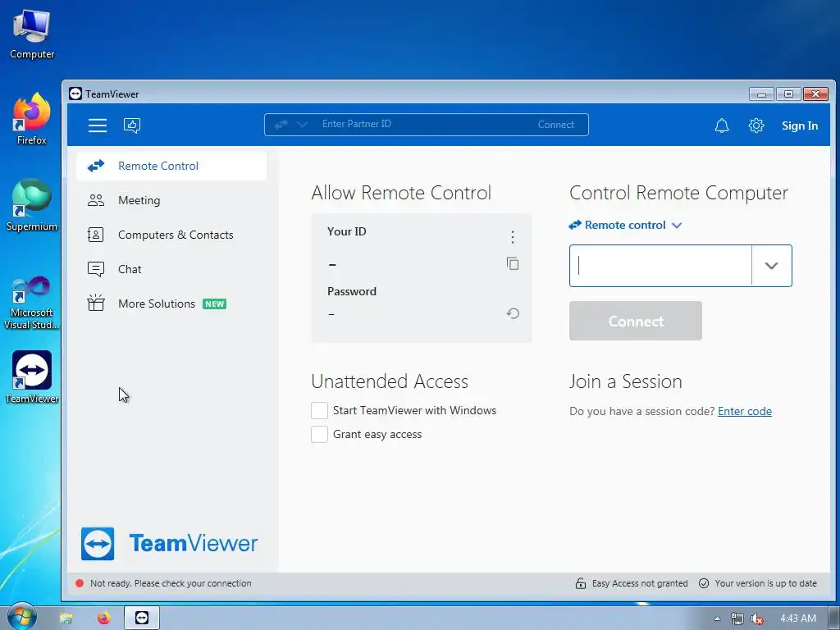The width and height of the screenshot is (840, 630).
Task: Open the settings gear in TeamViewer
Action: [x=756, y=126]
